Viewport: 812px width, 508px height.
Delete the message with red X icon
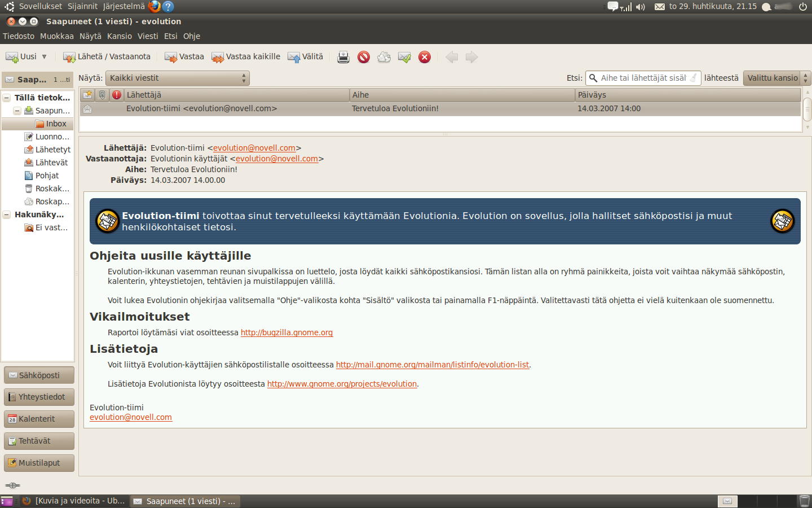(x=425, y=57)
